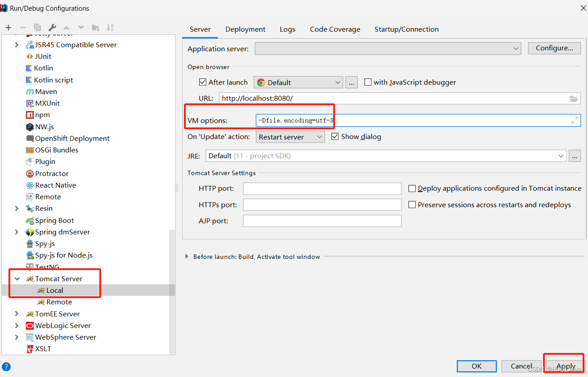
Task: Click the AJP port input field
Action: point(322,221)
